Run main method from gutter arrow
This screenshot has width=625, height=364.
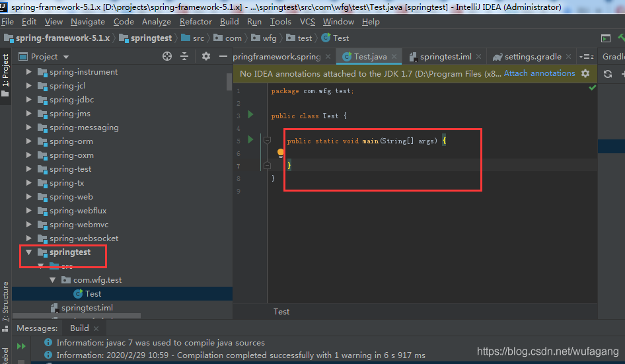point(250,139)
